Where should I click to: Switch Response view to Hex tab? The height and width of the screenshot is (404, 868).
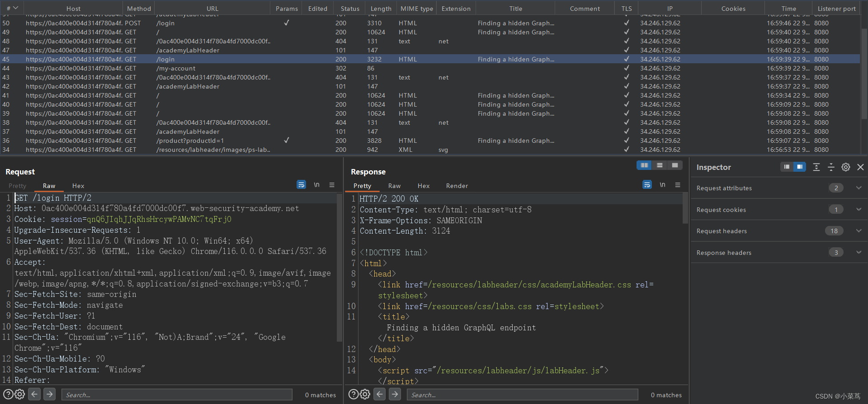click(x=424, y=186)
